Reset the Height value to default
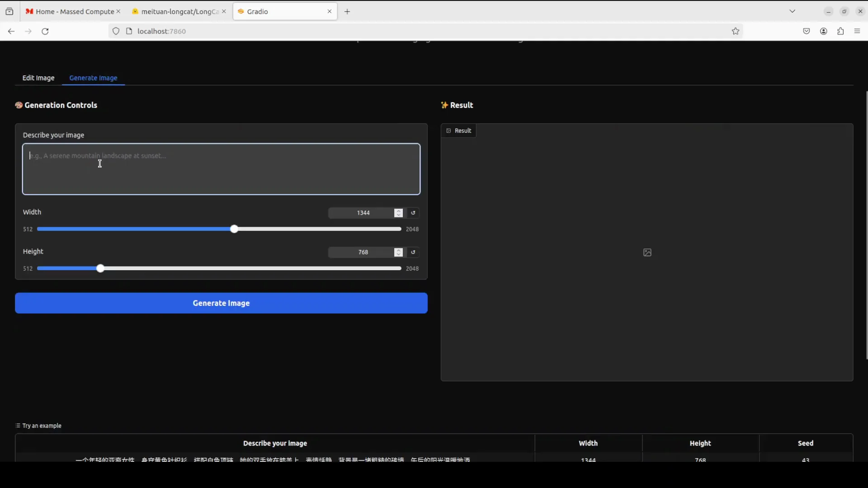The width and height of the screenshot is (868, 488). [x=413, y=252]
